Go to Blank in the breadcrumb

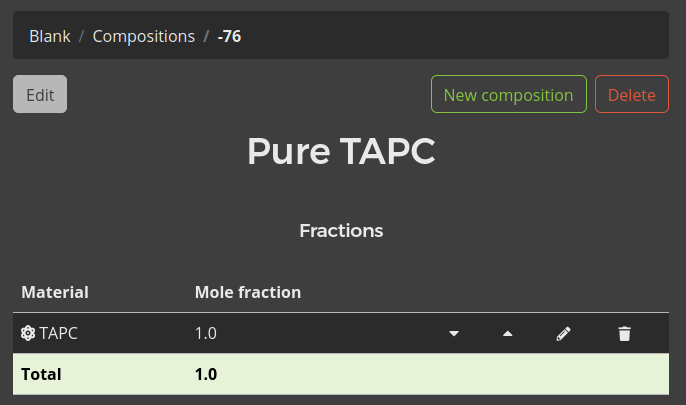click(x=50, y=36)
